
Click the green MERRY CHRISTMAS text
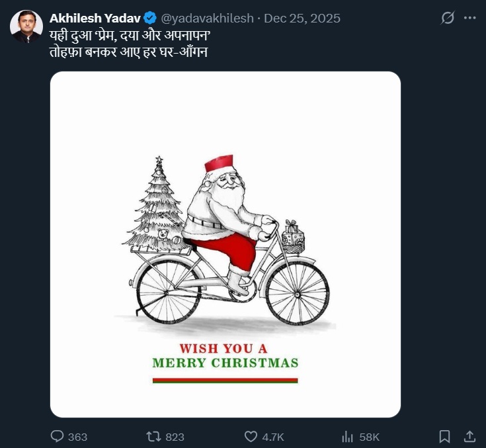coord(225,363)
